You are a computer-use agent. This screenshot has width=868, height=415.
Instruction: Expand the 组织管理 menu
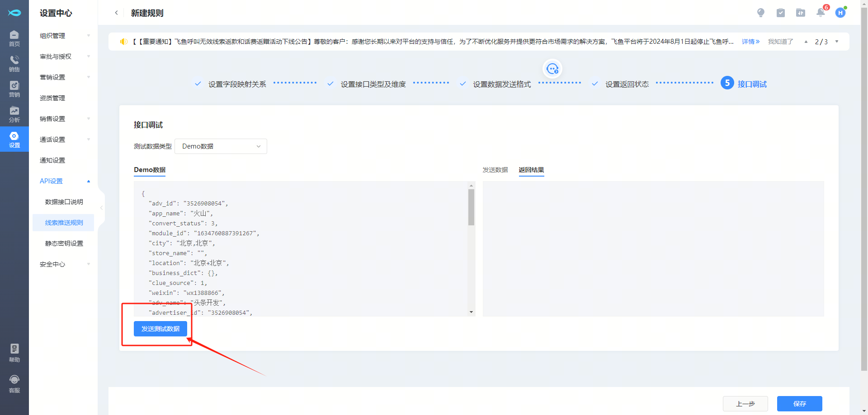64,36
